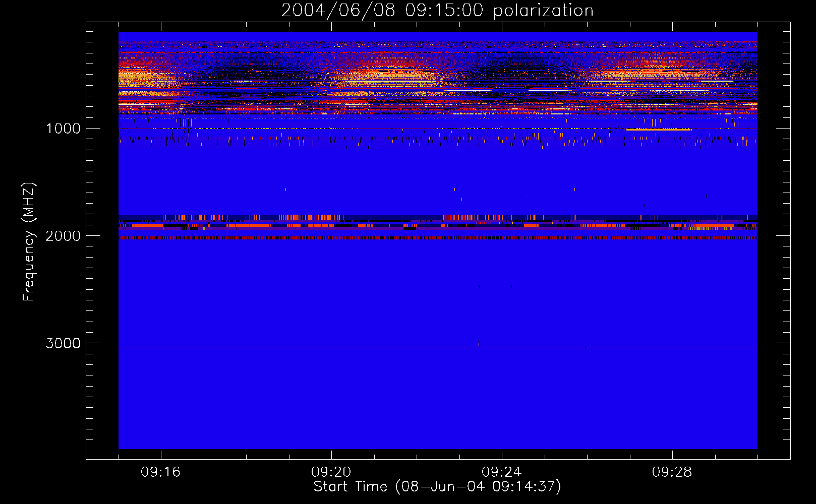Image resolution: width=816 pixels, height=504 pixels.
Task: Click the 1000 frequency tick label
Action: coord(63,129)
